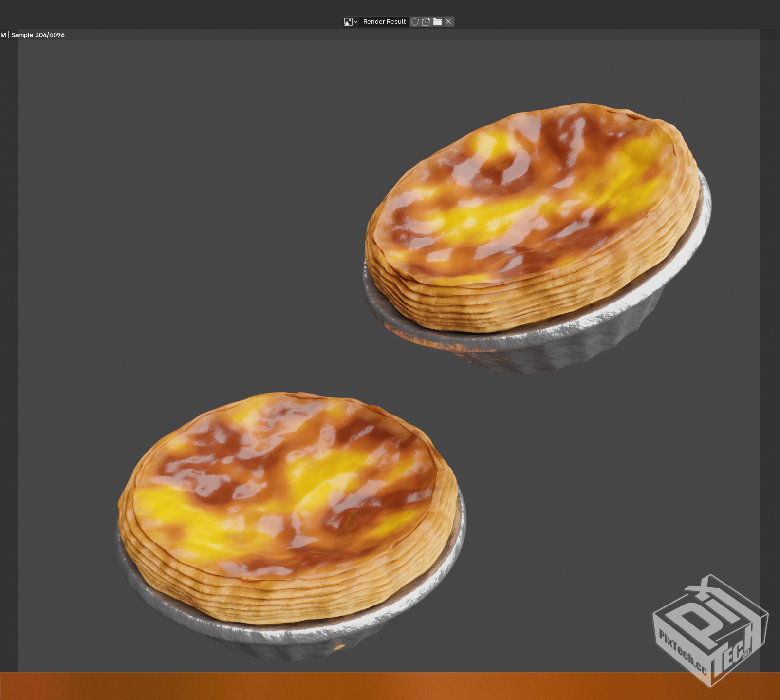
Task: Click the Render Result name field
Action: point(384,21)
